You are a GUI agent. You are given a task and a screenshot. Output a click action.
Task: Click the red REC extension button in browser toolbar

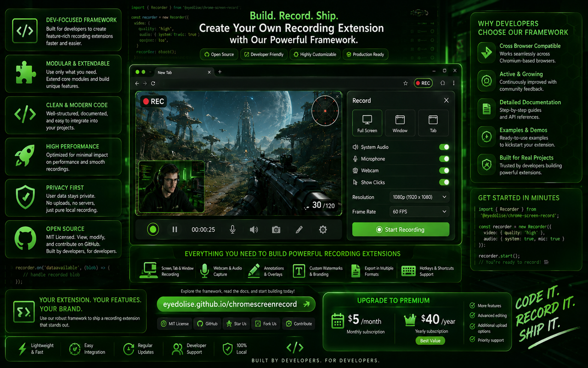point(423,83)
